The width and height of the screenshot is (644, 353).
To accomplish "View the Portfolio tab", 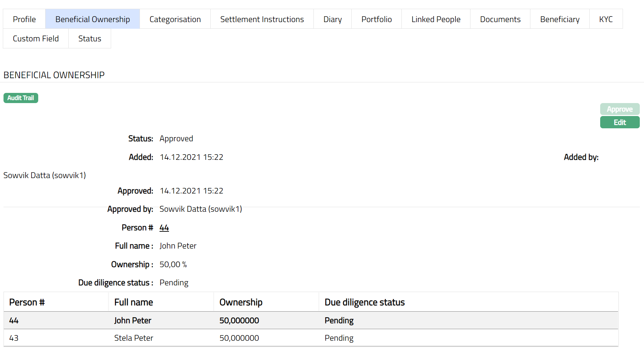I will (x=377, y=19).
